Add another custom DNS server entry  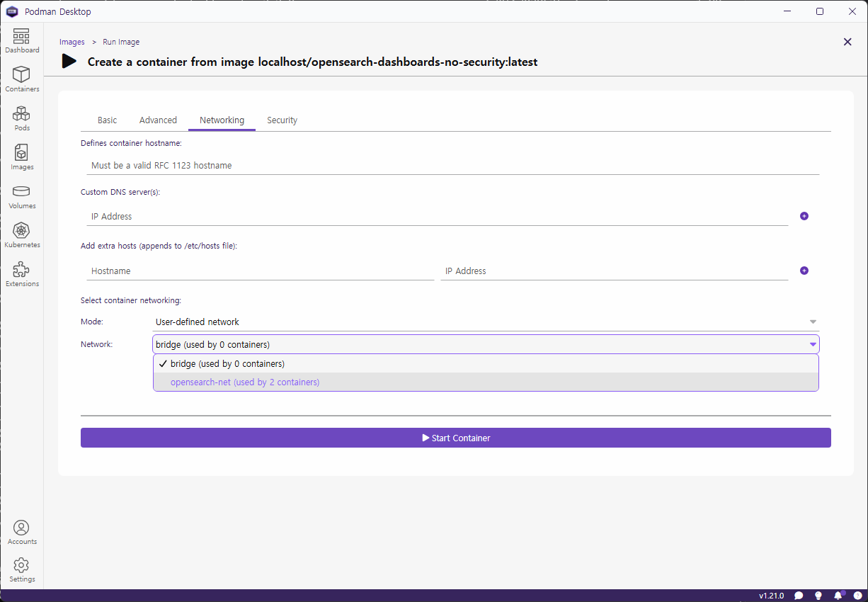tap(804, 216)
